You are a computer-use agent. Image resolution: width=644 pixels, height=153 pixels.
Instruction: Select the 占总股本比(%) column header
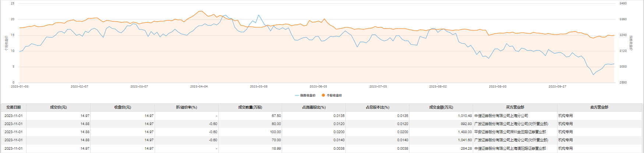pos(377,107)
